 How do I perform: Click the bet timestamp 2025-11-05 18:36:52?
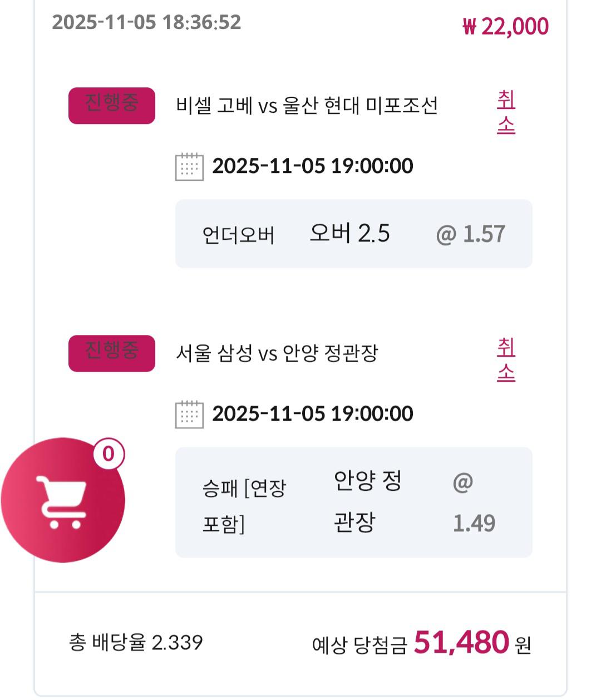click(x=146, y=22)
